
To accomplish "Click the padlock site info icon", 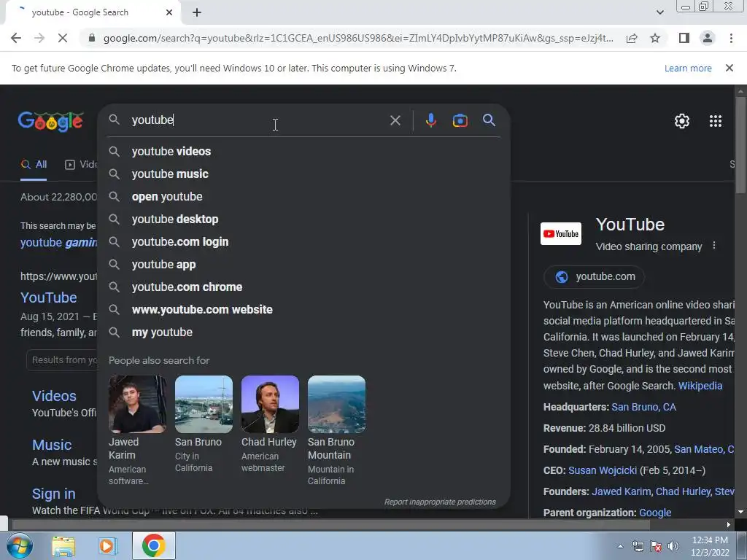I will point(92,38).
